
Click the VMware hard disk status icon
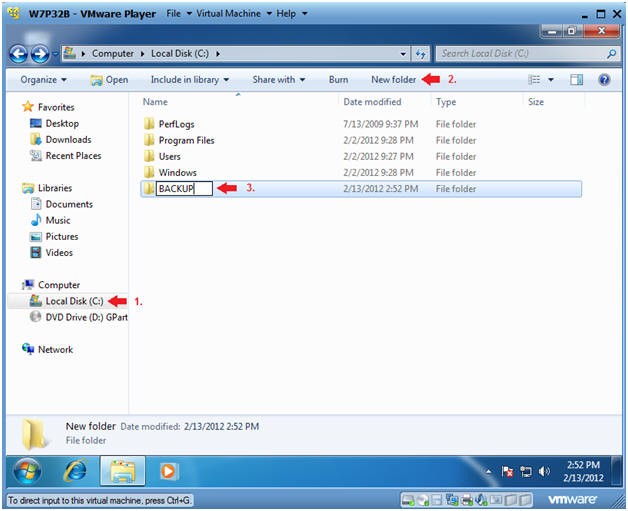[409, 499]
